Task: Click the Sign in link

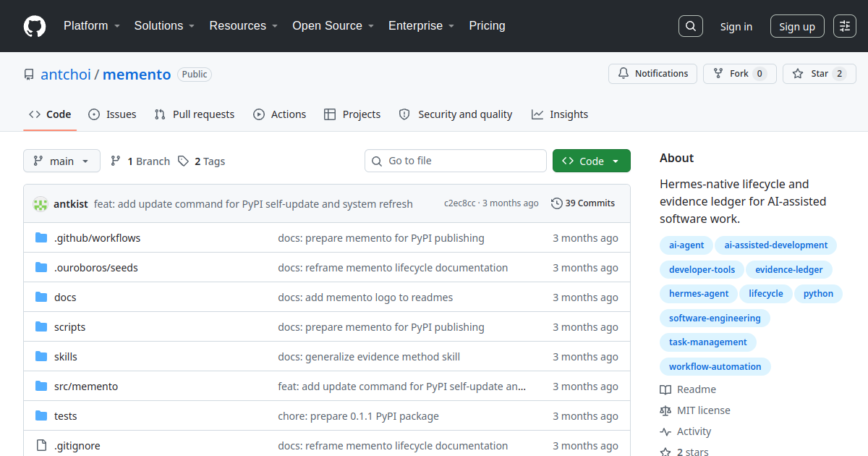Action: pyautogui.click(x=736, y=27)
